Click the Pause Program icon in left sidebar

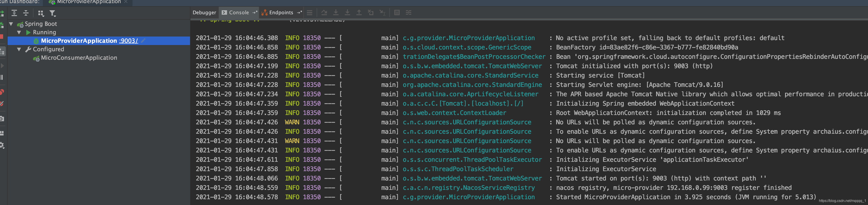[x=2, y=77]
